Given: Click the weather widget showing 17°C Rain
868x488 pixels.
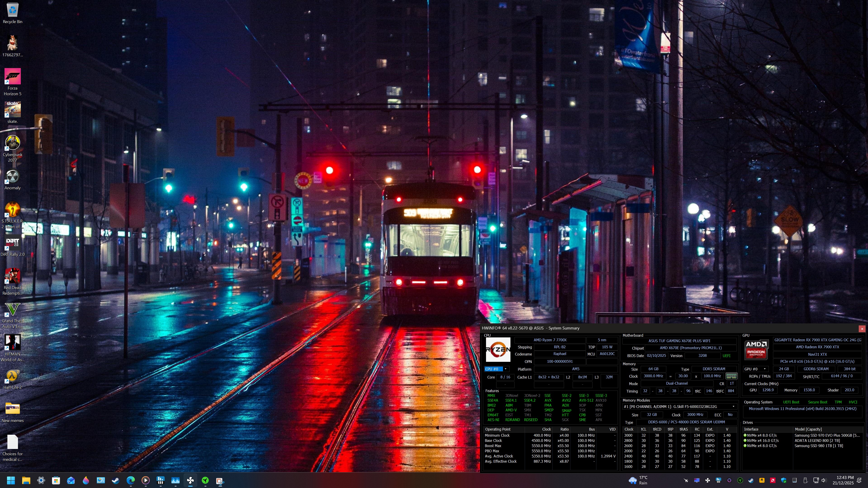Looking at the screenshot, I should pyautogui.click(x=638, y=481).
